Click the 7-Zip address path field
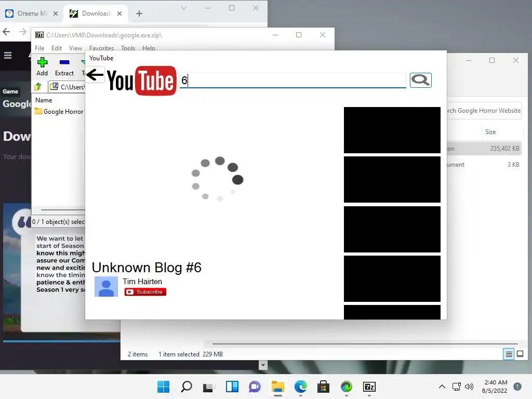Viewport: 532px width, 399px height. (67, 87)
